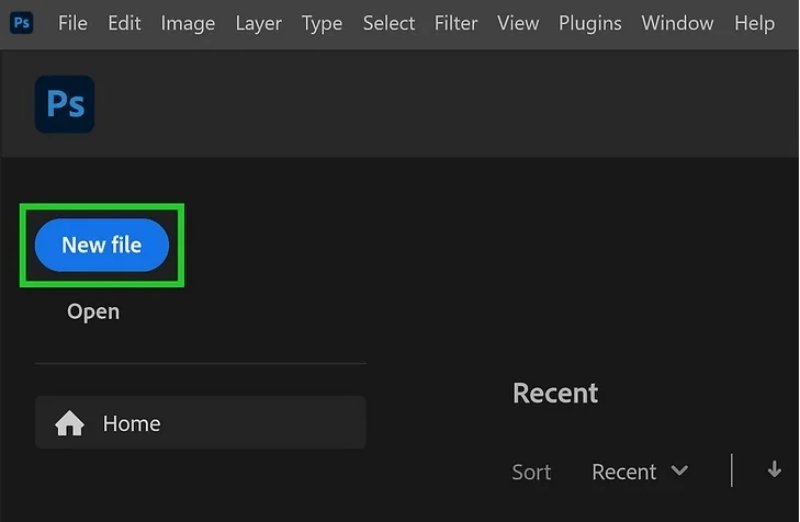Click the large Ps logo
This screenshot has width=800, height=522.
pos(65,104)
